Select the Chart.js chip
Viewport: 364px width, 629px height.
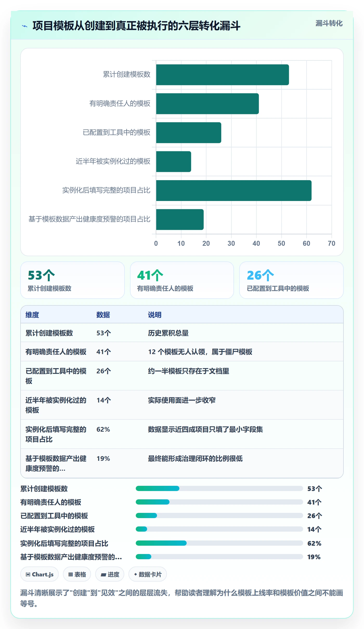[x=40, y=574]
